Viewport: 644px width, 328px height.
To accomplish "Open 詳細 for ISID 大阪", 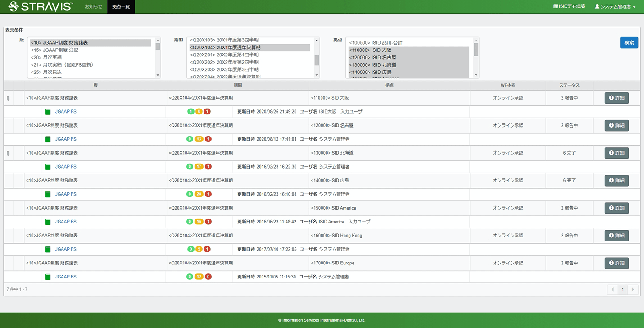I will pyautogui.click(x=617, y=98).
